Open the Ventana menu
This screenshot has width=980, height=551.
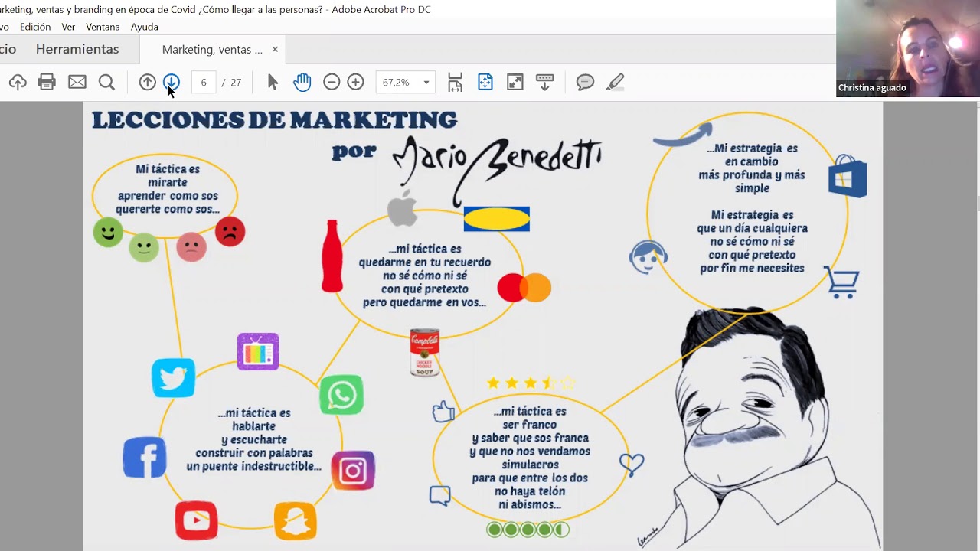point(103,27)
